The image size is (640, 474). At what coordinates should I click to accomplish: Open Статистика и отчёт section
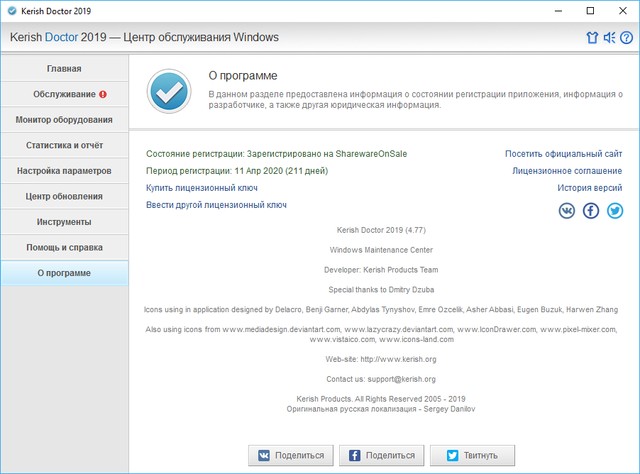(x=64, y=145)
